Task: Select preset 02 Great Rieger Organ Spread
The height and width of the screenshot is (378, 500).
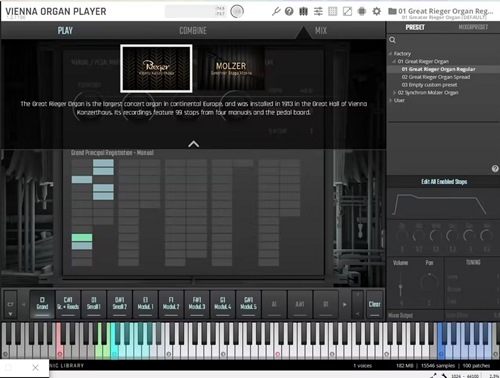Action: (436, 77)
